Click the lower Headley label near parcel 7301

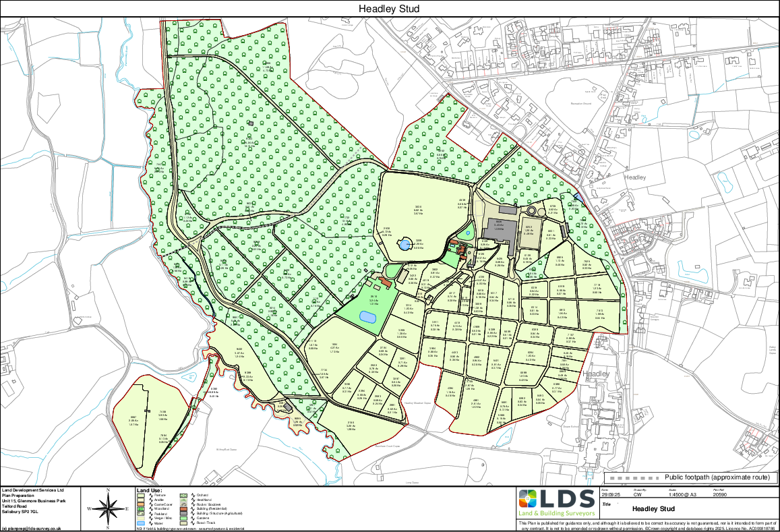tap(596, 374)
